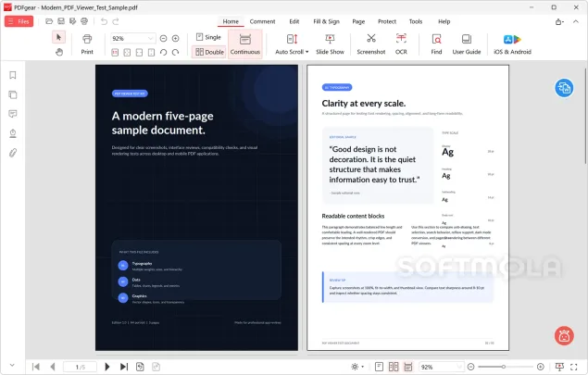Open the Attachments paperclip sidebar panel
This screenshot has width=588, height=375.
point(13,153)
